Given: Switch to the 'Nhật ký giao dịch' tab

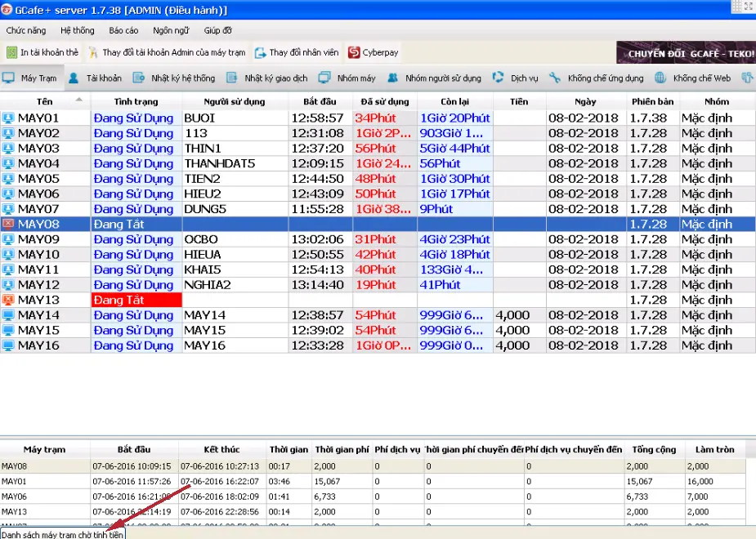Looking at the screenshot, I should click(267, 78).
